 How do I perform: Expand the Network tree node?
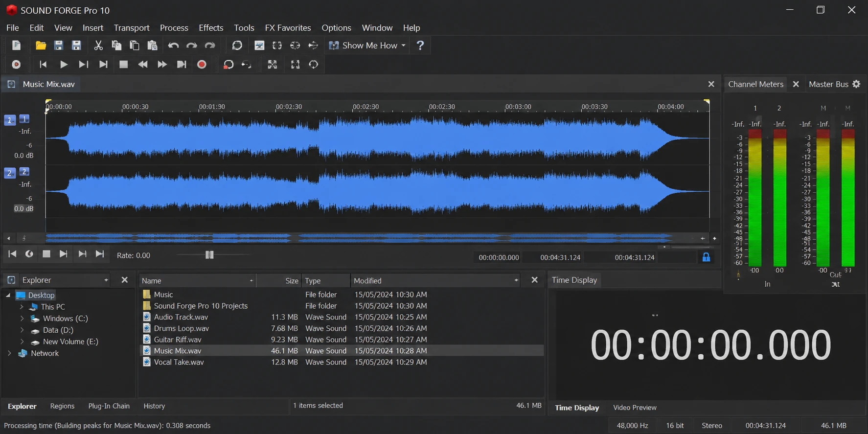coord(9,353)
